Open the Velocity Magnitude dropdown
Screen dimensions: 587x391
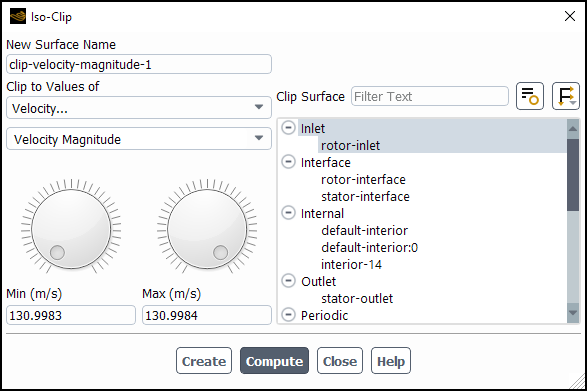coord(139,139)
